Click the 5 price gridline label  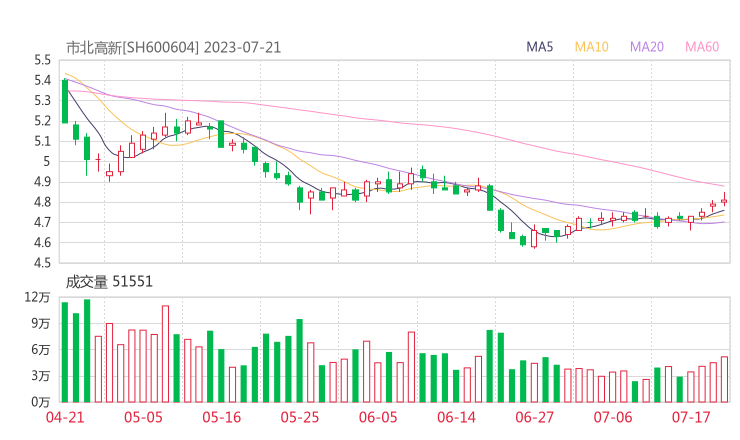click(x=46, y=162)
